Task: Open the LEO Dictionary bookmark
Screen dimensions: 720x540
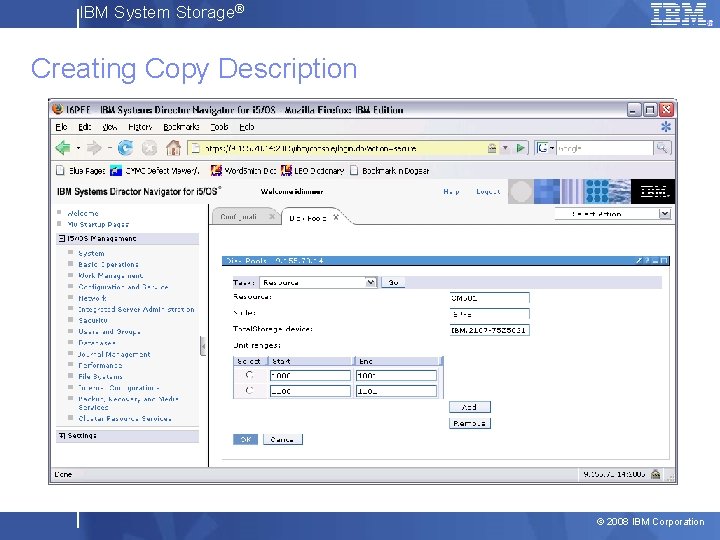Action: pyautogui.click(x=313, y=171)
